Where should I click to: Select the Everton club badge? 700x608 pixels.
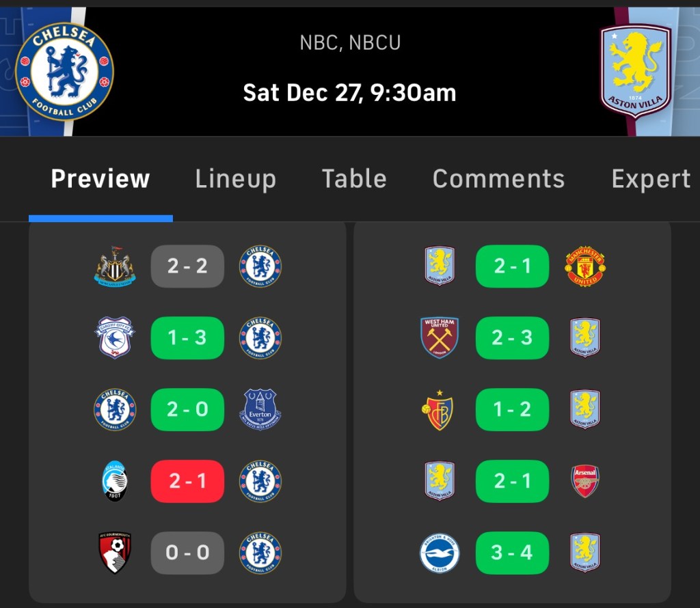point(260,409)
